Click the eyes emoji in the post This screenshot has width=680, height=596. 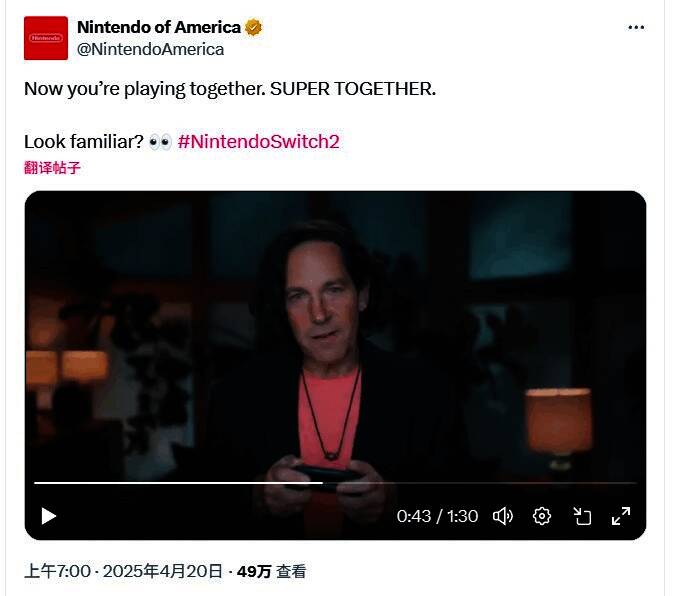point(160,141)
